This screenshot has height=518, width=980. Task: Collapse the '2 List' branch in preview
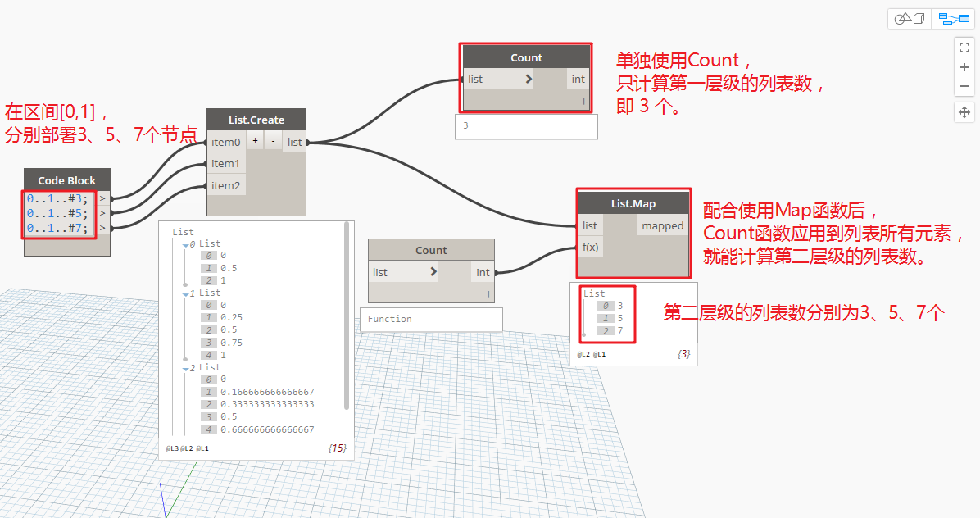pos(186,369)
